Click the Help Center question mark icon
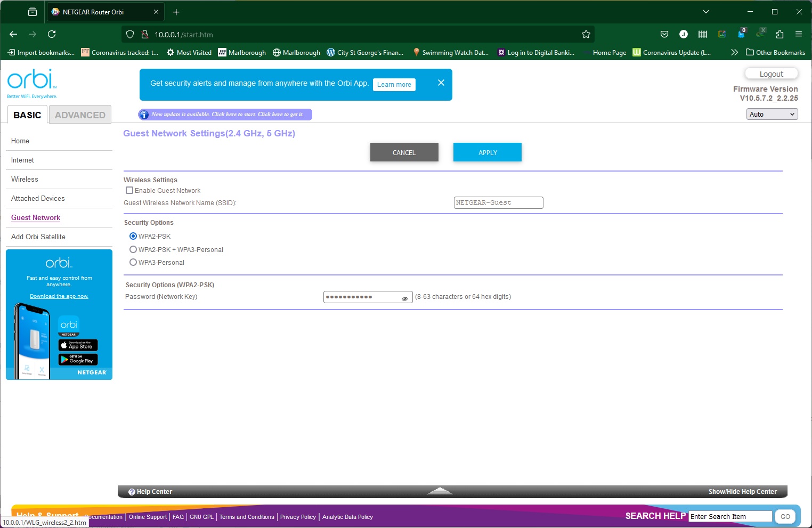 click(x=132, y=492)
